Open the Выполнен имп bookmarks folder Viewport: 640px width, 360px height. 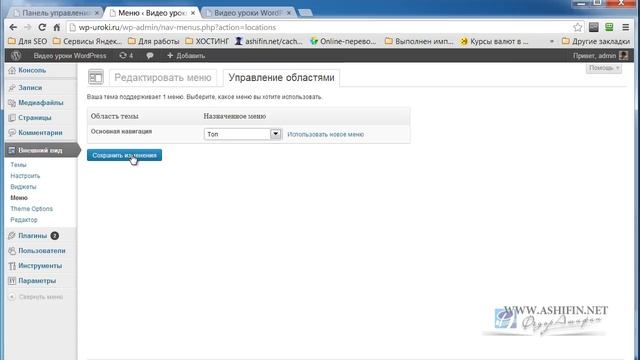419,41
